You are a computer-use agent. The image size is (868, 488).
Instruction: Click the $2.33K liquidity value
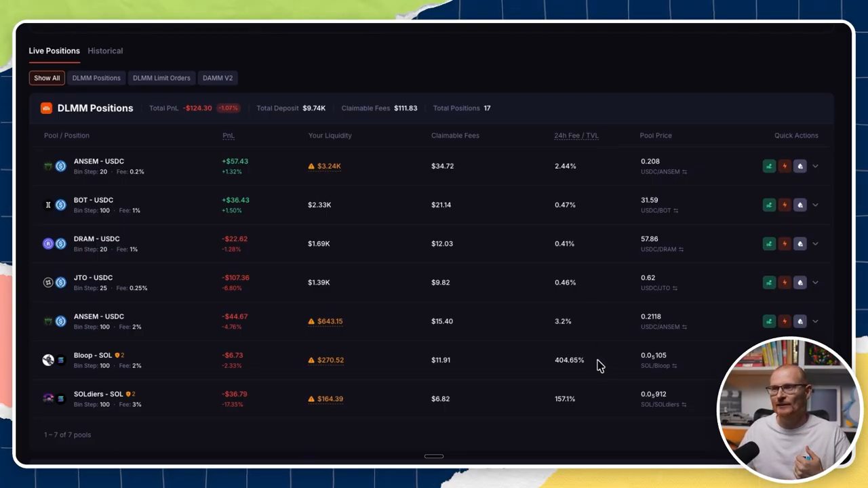tap(319, 205)
